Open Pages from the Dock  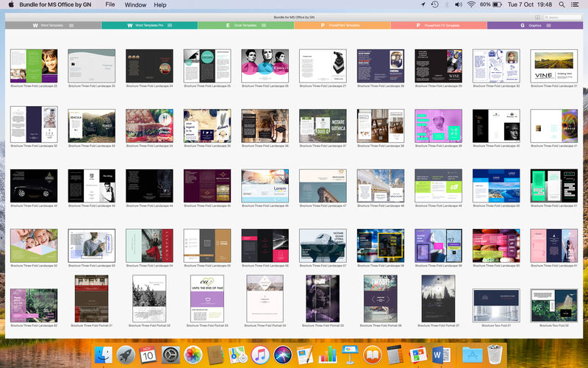(305, 355)
